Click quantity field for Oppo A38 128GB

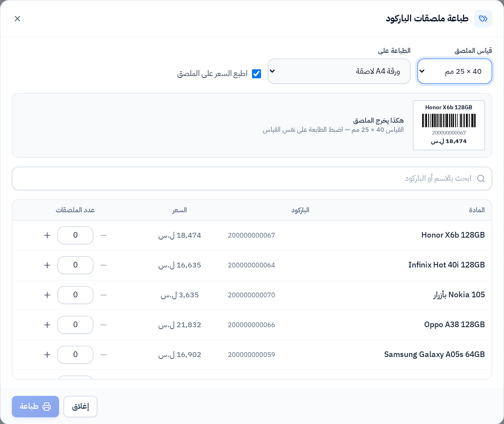click(x=75, y=325)
